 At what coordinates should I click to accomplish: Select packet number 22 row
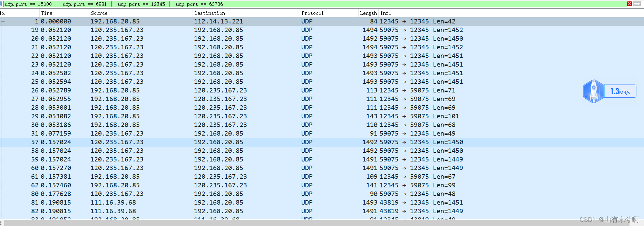pyautogui.click(x=322, y=56)
